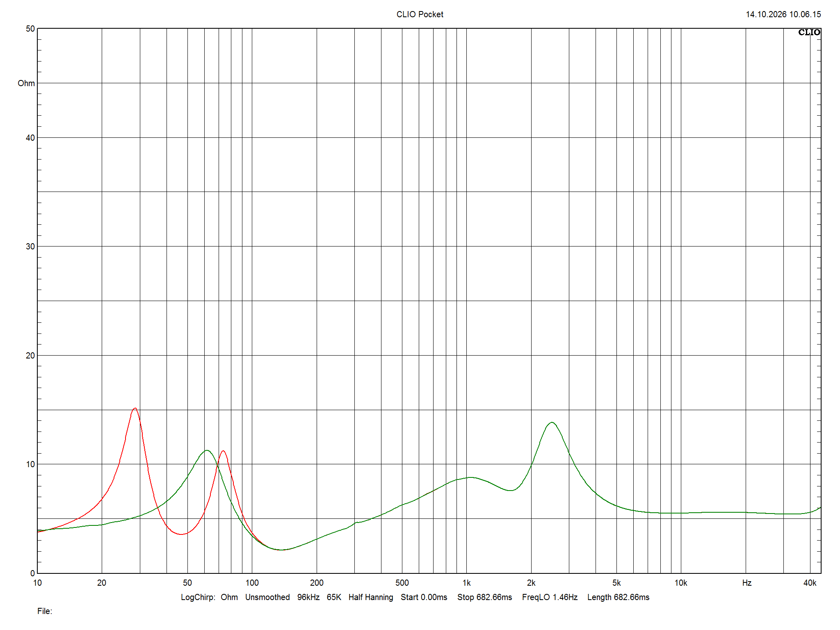Image resolution: width=840 pixels, height=630 pixels.
Task: Click the 65K size text
Action: [x=334, y=597]
